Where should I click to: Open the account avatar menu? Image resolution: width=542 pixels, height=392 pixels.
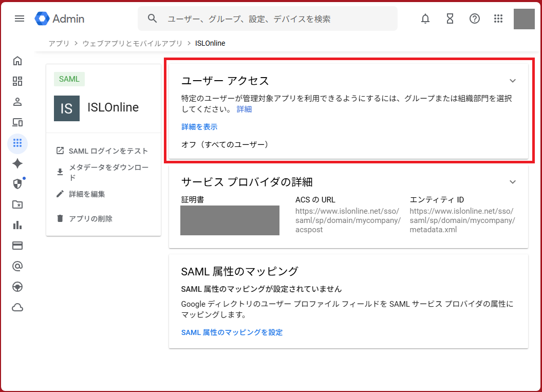pos(524,19)
